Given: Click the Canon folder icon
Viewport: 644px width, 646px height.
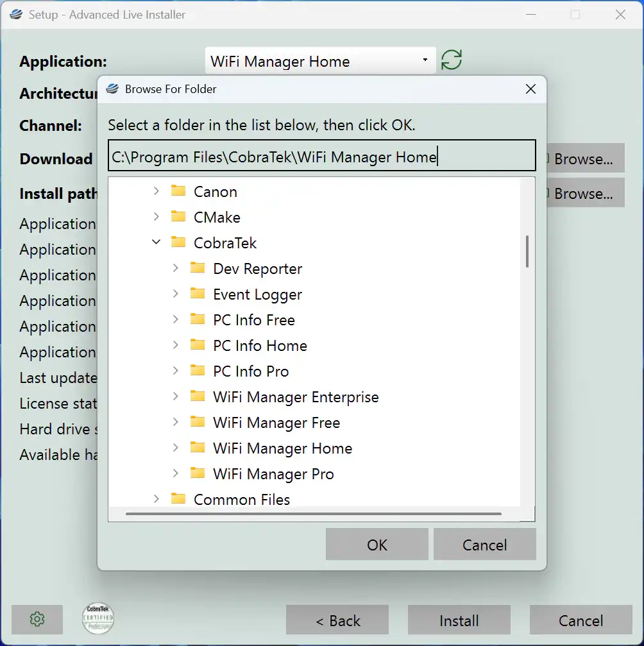Looking at the screenshot, I should [x=178, y=191].
